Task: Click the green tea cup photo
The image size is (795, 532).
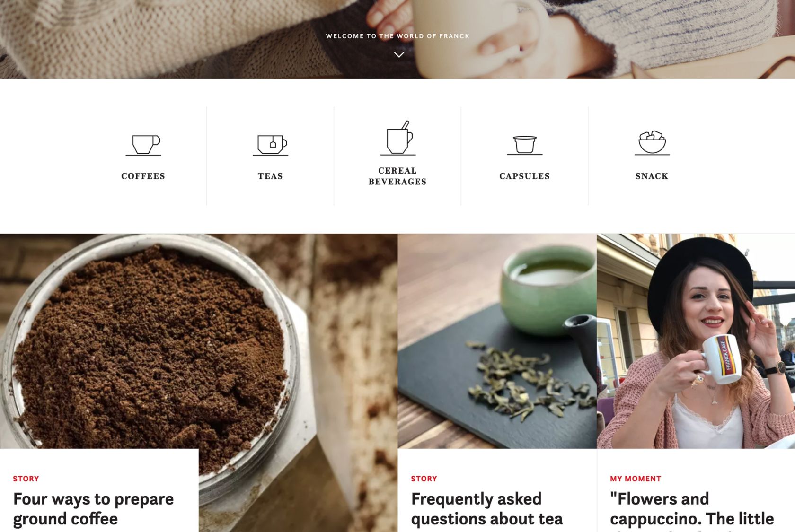Action: pyautogui.click(x=497, y=341)
